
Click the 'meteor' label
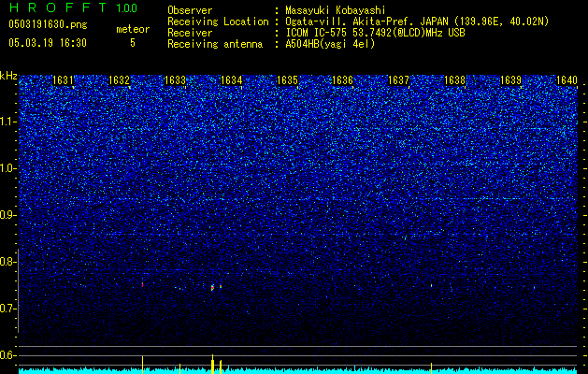click(x=133, y=29)
